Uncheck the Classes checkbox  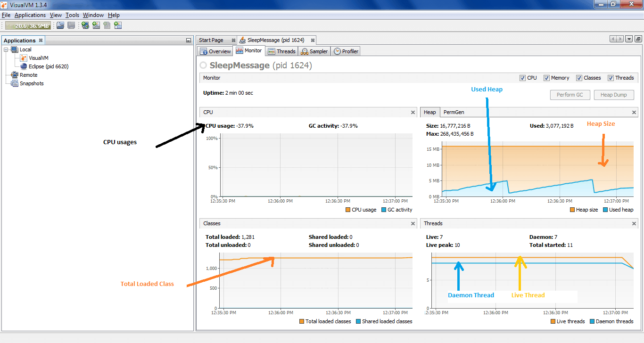(x=579, y=78)
